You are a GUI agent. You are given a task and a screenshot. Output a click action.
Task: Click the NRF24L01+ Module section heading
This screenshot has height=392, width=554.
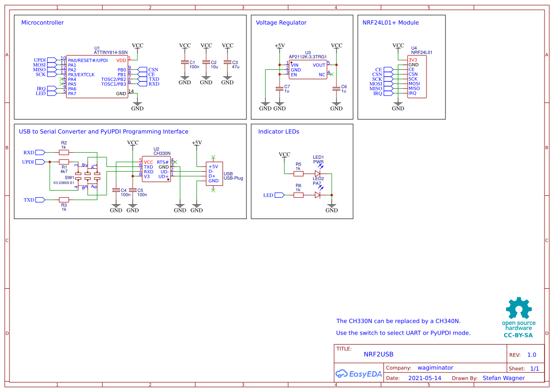click(391, 22)
